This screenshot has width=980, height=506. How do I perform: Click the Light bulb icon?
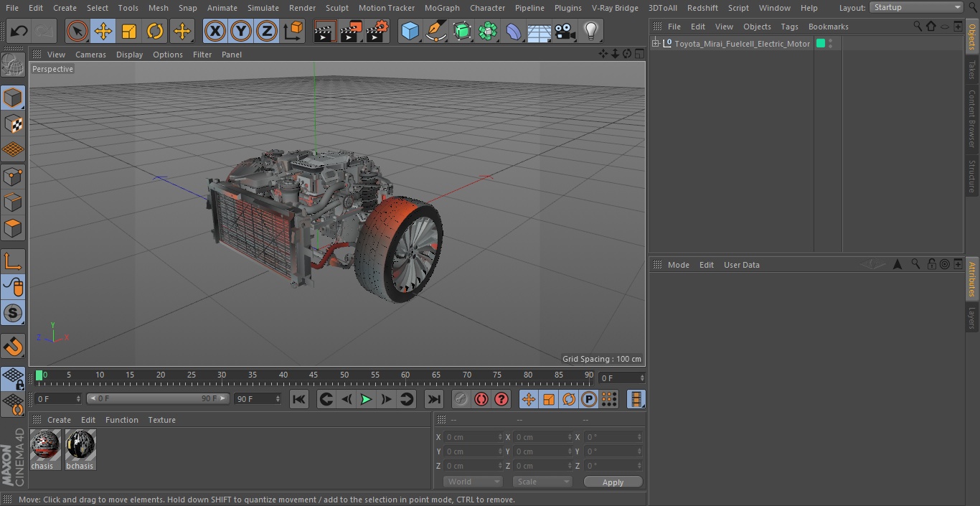pos(590,31)
